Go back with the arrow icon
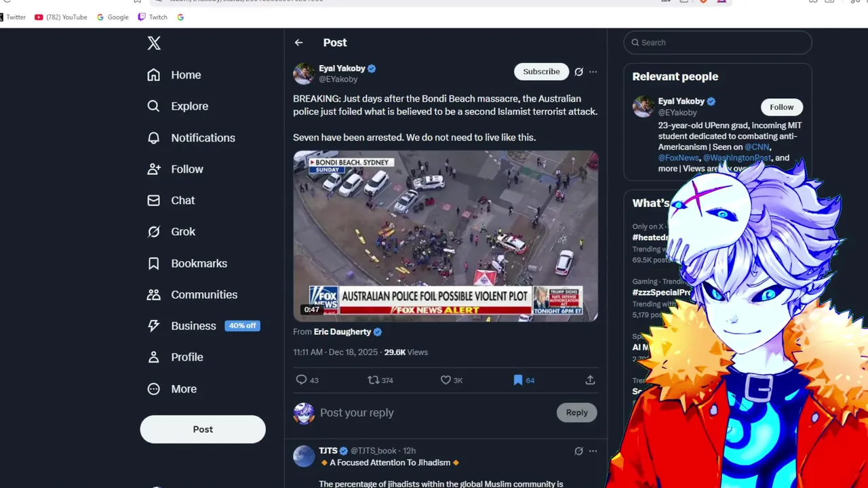868x488 pixels. click(298, 43)
